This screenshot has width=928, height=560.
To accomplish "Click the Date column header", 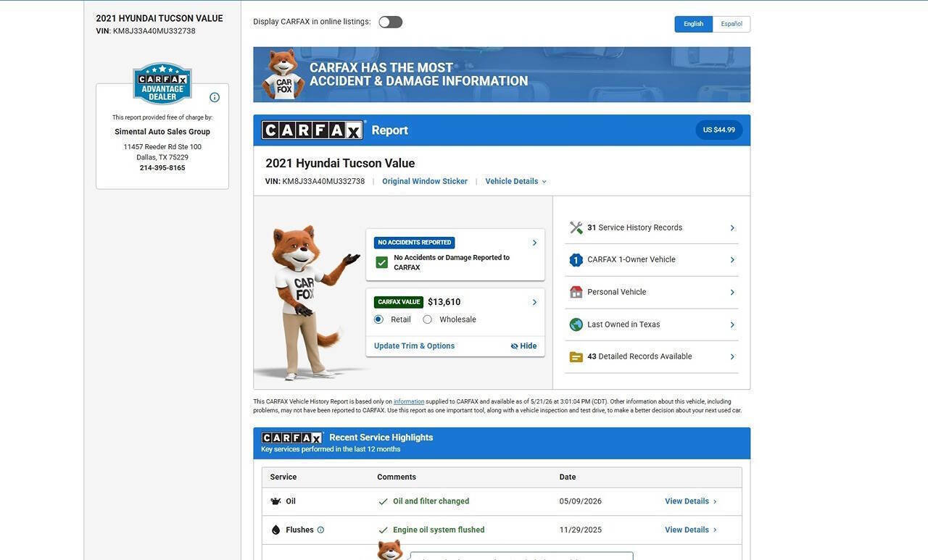I will (568, 477).
